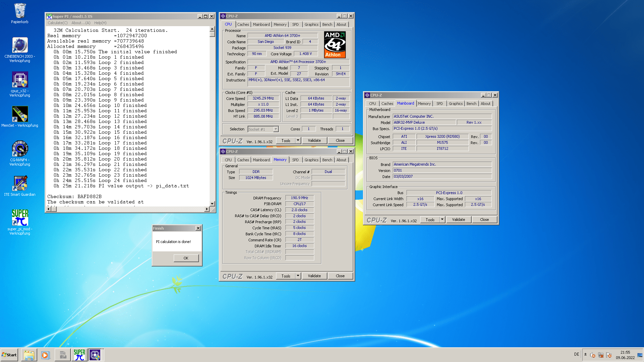Close the Finish dialog
Viewport: 644px width, 362px height.
[198, 228]
